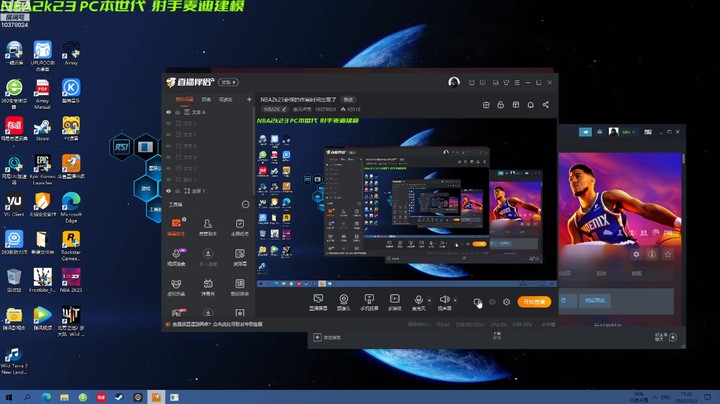720x404 pixels.
Task: Click the 修改 button beside the stream title
Action: click(x=349, y=99)
